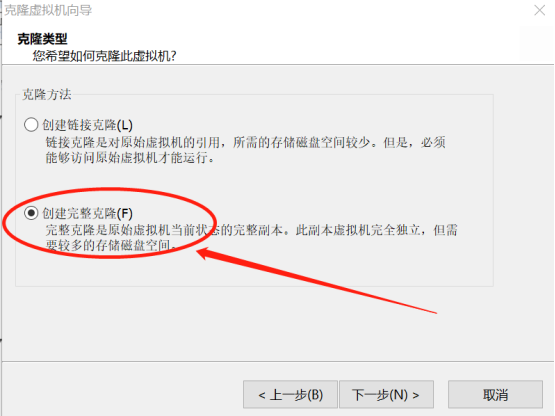Proceed with the 下一步(N) button
Screen dimensions: 555x416
386,394
